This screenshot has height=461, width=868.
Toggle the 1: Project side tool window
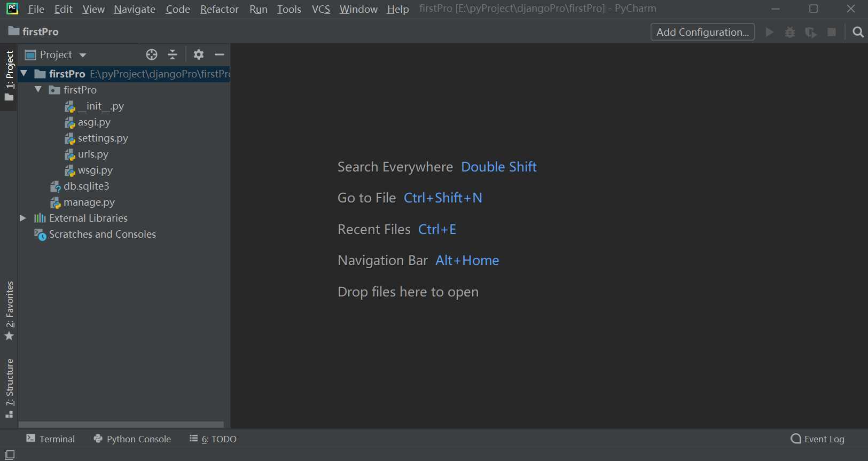point(9,75)
